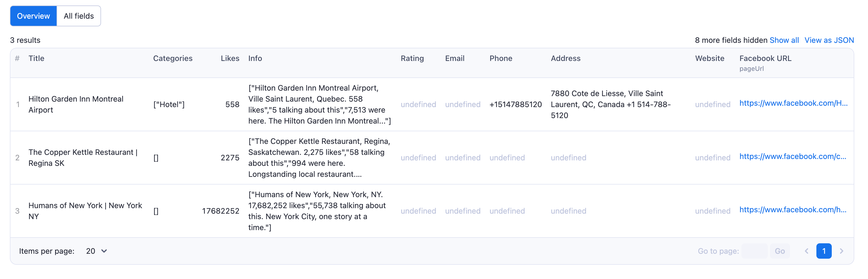Click the pageUrl sublabel under Facebook URL

coord(751,69)
